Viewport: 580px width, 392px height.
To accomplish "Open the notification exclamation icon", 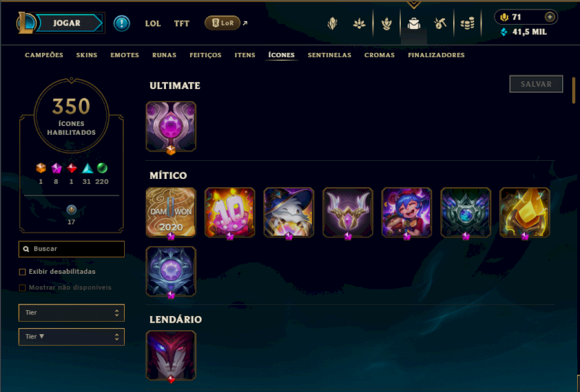I will [122, 23].
